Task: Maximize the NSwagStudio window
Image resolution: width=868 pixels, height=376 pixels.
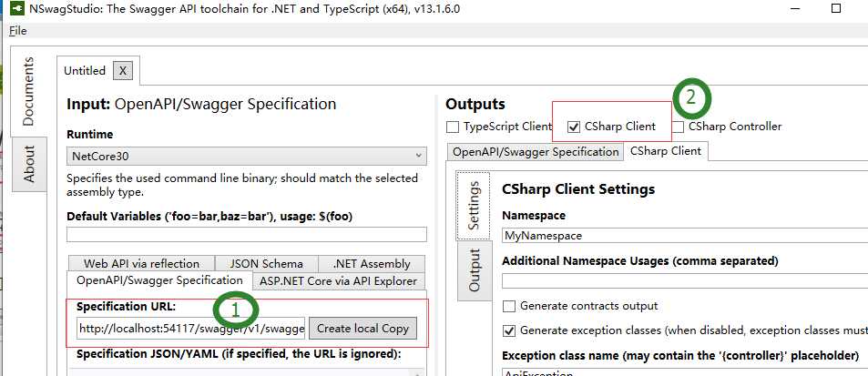Action: [x=836, y=8]
